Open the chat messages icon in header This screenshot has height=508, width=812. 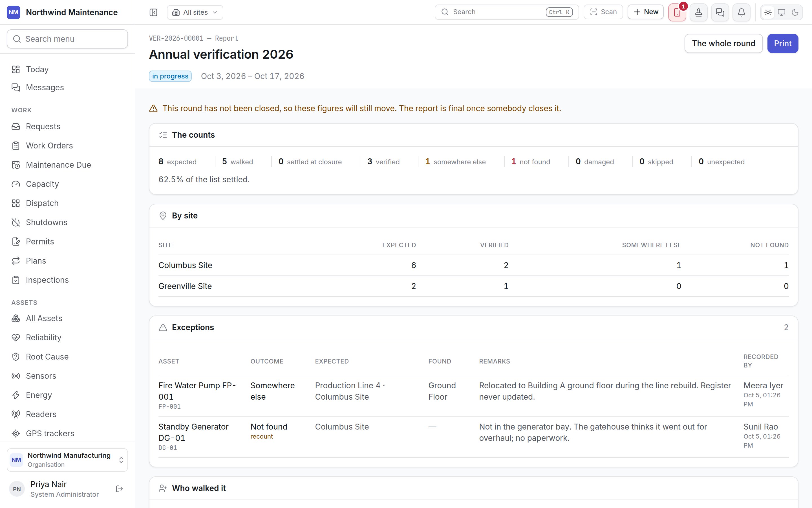coord(720,13)
